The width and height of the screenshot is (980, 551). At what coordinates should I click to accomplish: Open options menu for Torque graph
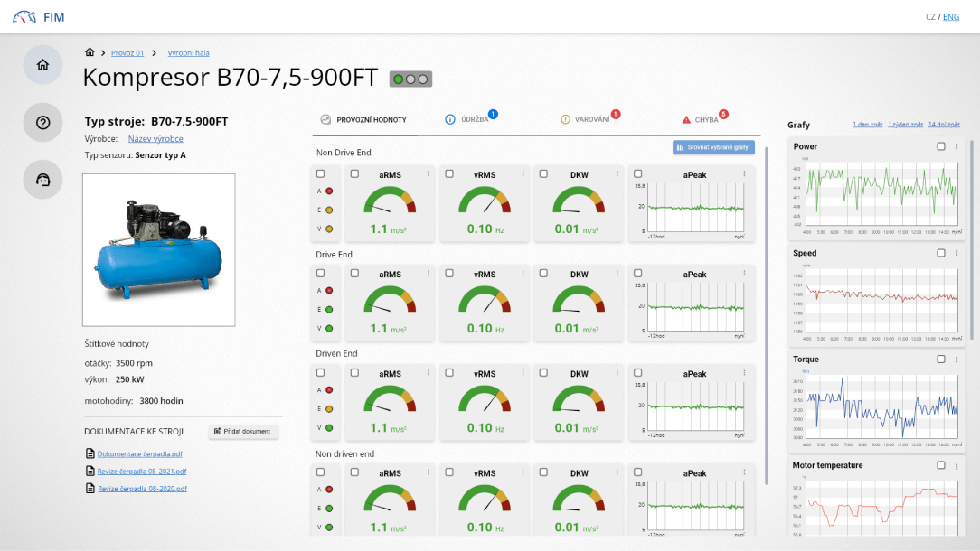[x=956, y=360]
